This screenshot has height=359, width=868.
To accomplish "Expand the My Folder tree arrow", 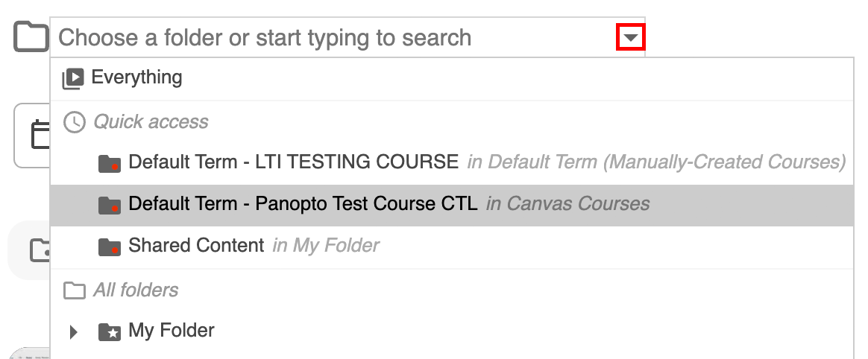I will [x=73, y=331].
